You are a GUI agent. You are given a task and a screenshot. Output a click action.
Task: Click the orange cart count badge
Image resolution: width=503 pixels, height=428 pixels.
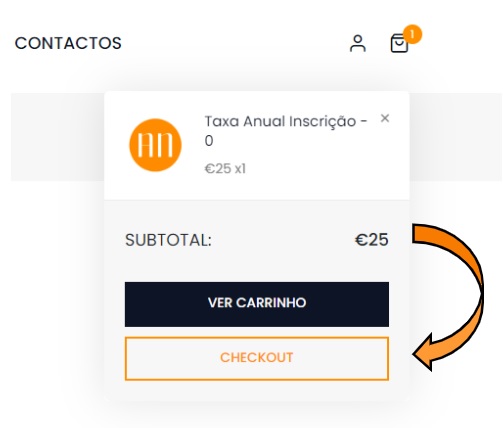tap(412, 34)
